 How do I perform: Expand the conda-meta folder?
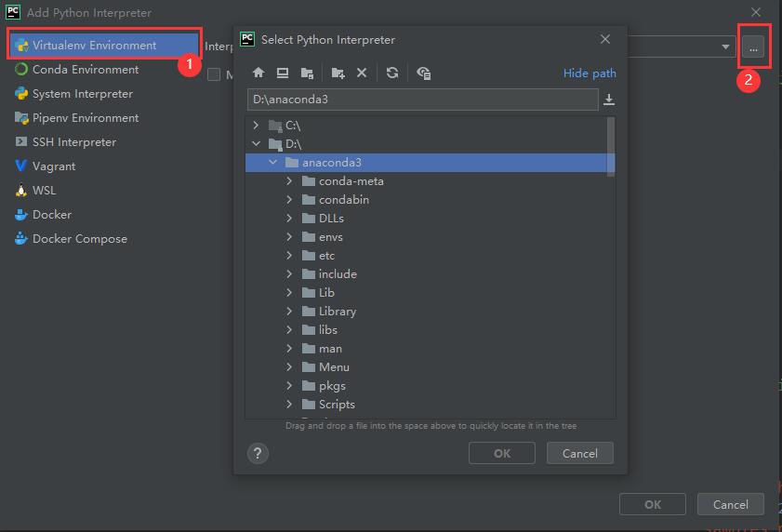[289, 180]
